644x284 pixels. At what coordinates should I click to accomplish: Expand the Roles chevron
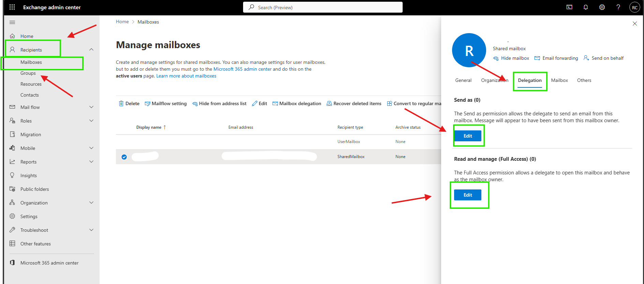coord(91,121)
